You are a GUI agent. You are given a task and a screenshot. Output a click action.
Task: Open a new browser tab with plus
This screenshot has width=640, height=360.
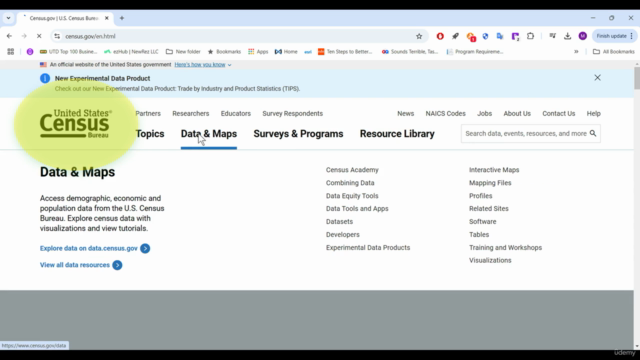tap(122, 18)
